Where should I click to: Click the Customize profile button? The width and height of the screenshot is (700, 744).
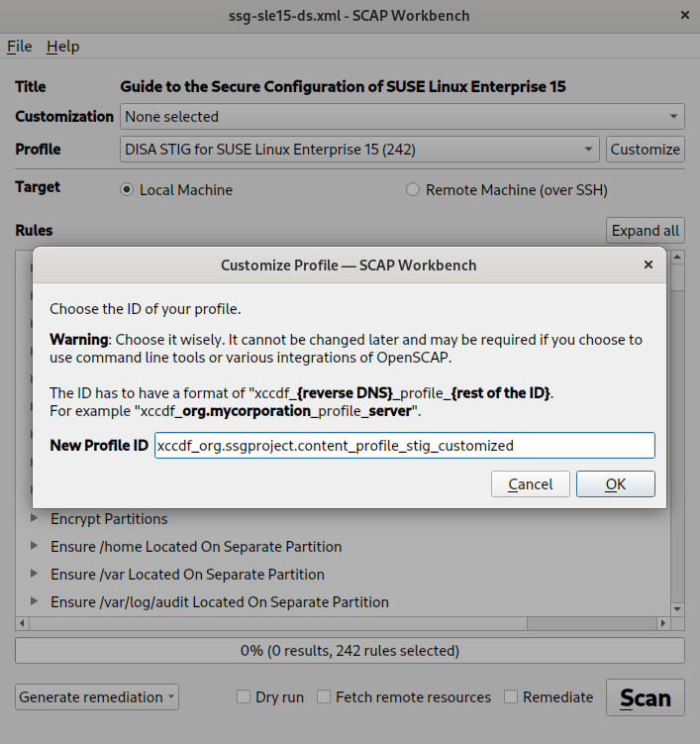tap(645, 150)
